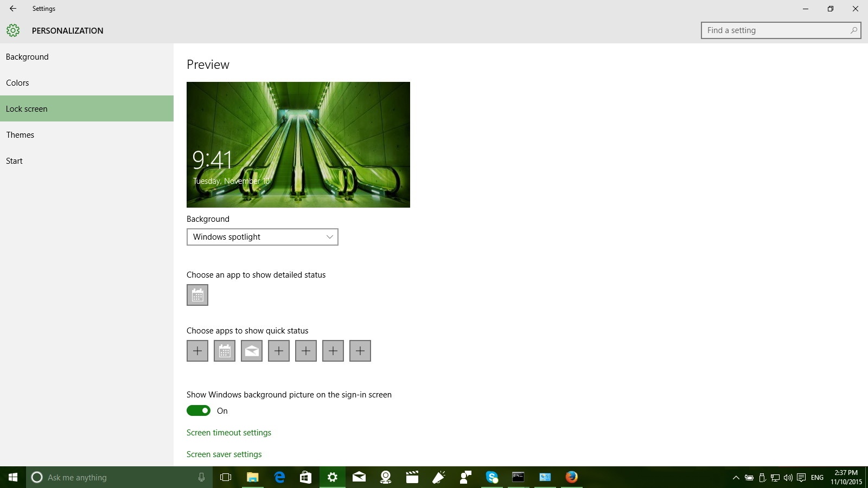Image resolution: width=868 pixels, height=488 pixels.
Task: Switch to Firefox on the taskbar
Action: pos(572,477)
